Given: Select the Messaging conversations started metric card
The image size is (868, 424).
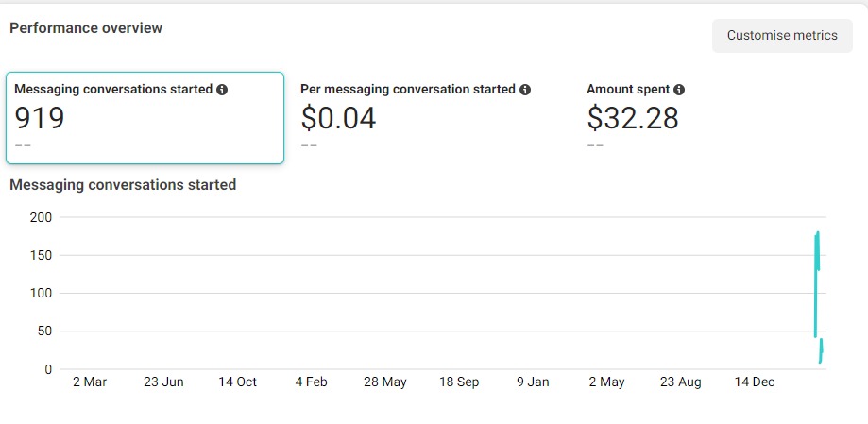Looking at the screenshot, I should pyautogui.click(x=145, y=118).
